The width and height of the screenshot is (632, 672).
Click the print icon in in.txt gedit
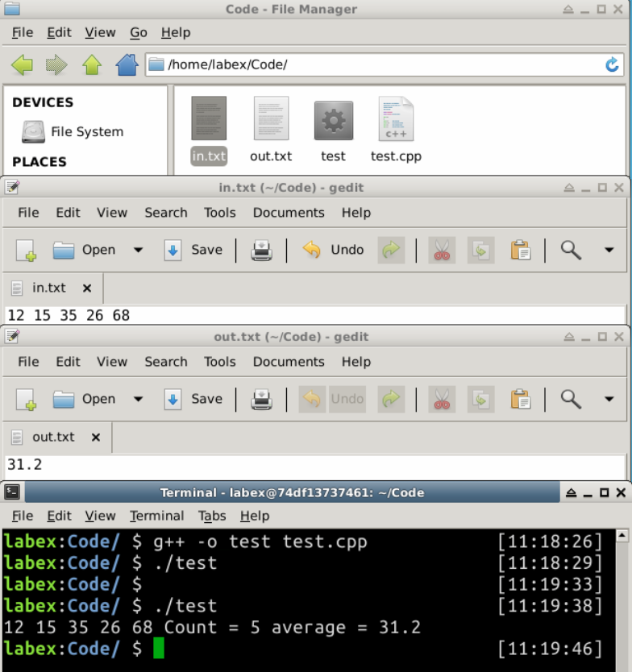click(x=261, y=251)
